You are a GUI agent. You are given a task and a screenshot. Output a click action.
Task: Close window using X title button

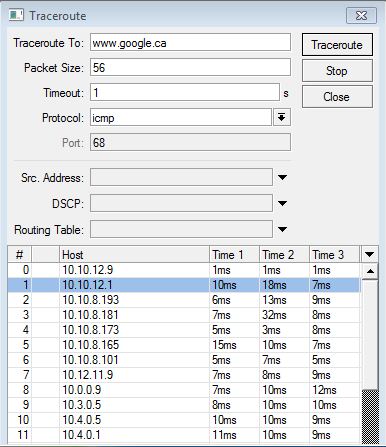pyautogui.click(x=361, y=16)
